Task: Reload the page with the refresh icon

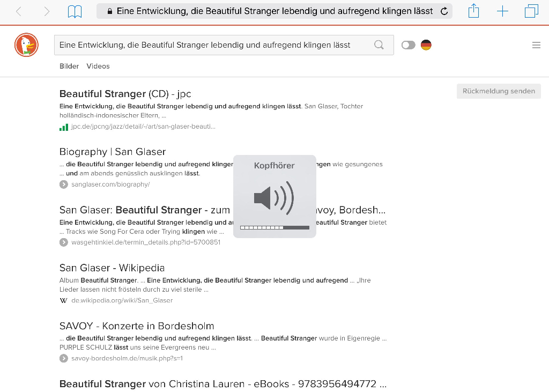Action: click(444, 11)
